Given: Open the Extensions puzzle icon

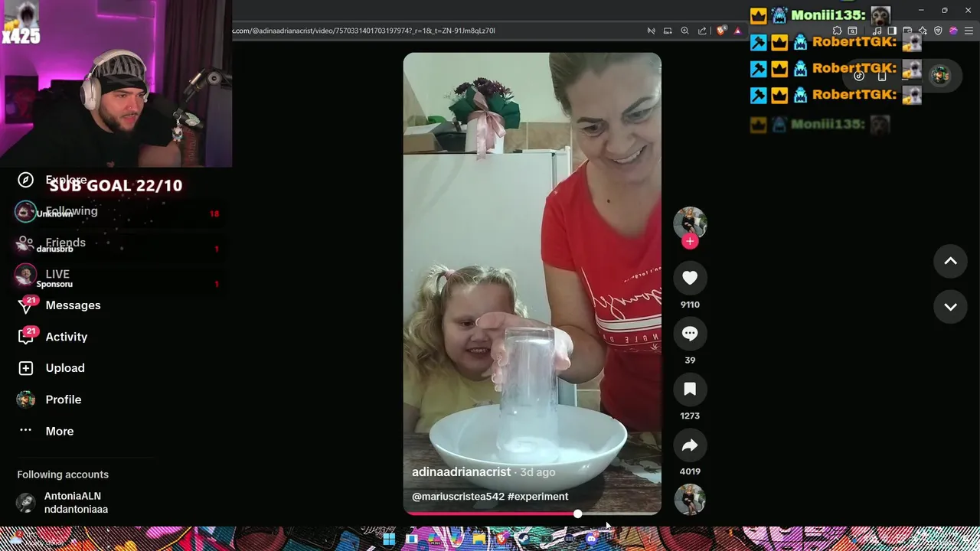Looking at the screenshot, I should tap(837, 31).
